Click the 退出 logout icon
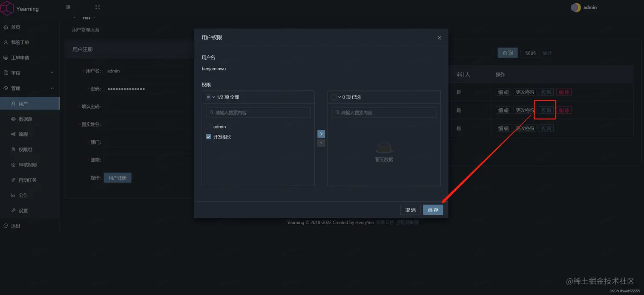 [6, 226]
